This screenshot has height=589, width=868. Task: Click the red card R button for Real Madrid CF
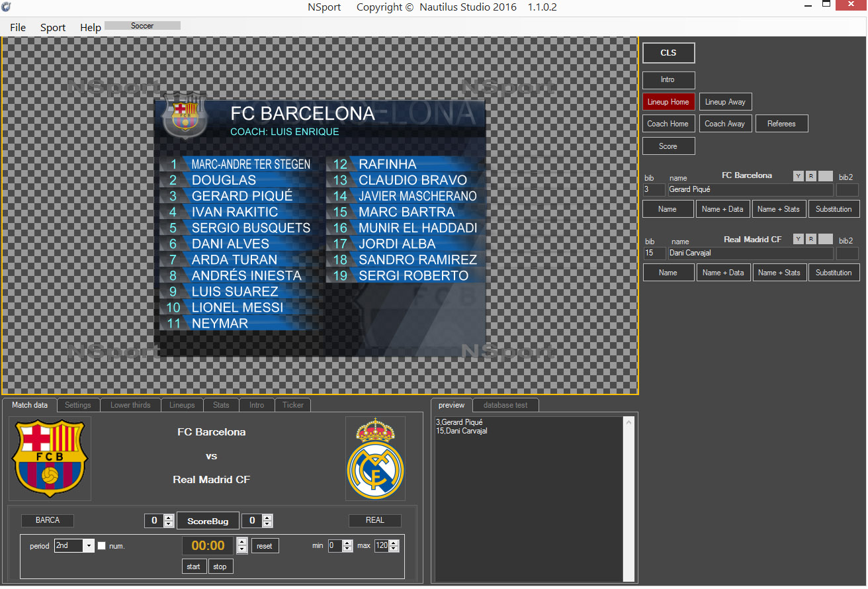[x=811, y=239]
